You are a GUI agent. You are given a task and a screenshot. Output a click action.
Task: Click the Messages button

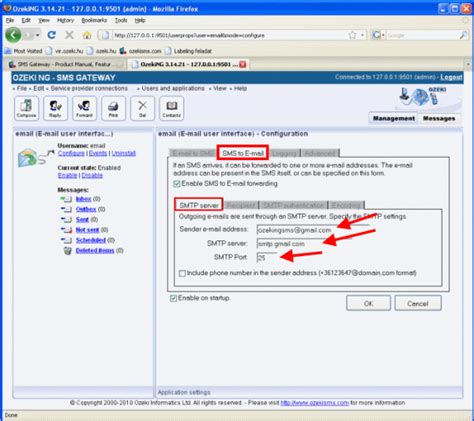pos(439,118)
